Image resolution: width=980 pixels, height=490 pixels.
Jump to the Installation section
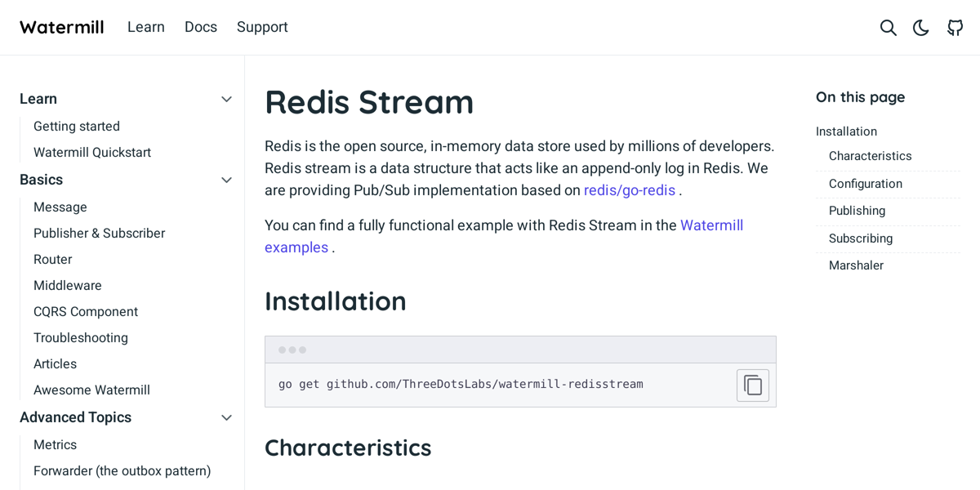846,131
